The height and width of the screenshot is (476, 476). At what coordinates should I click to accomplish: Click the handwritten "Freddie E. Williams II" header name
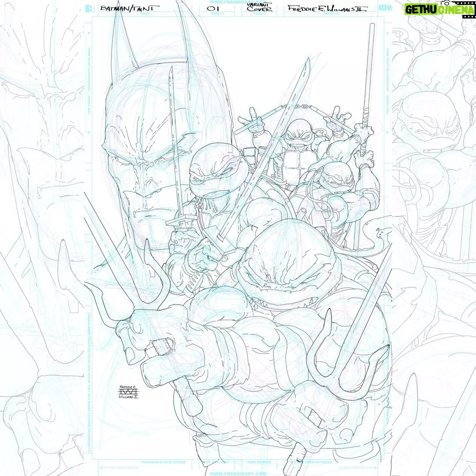[x=327, y=8]
